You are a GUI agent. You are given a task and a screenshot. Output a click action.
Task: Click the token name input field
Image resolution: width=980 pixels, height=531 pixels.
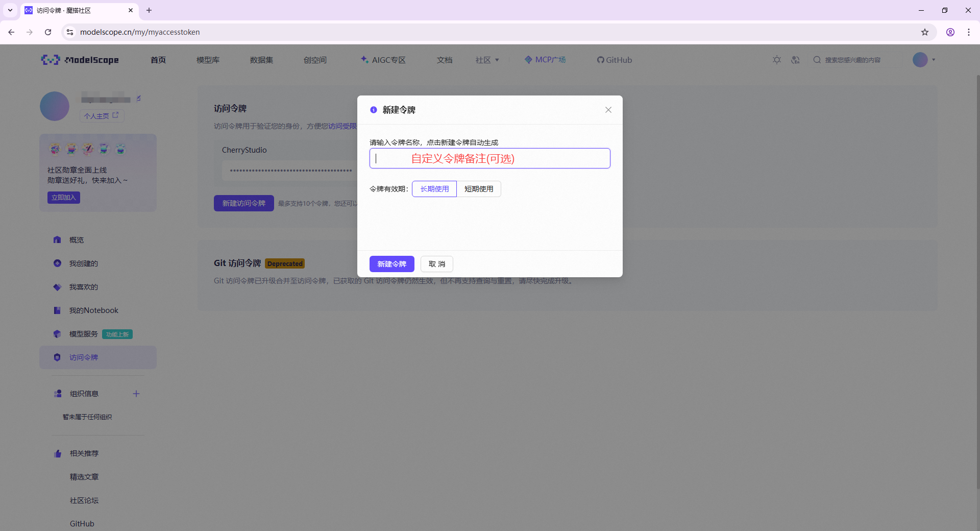[489, 158]
